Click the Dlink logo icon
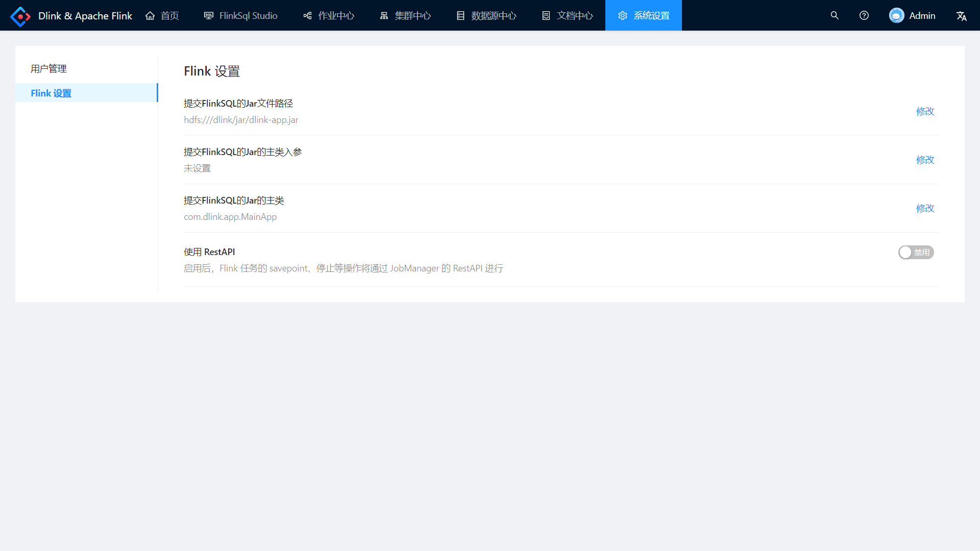This screenshot has height=551, width=980. pos(20,16)
